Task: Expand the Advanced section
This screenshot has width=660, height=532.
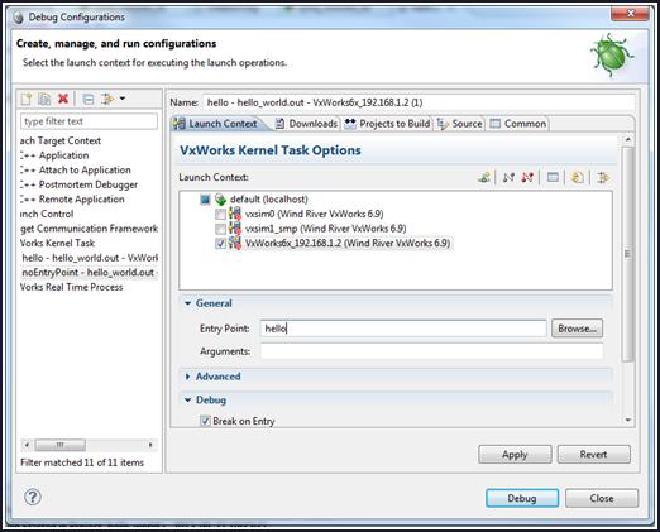Action: [188, 376]
